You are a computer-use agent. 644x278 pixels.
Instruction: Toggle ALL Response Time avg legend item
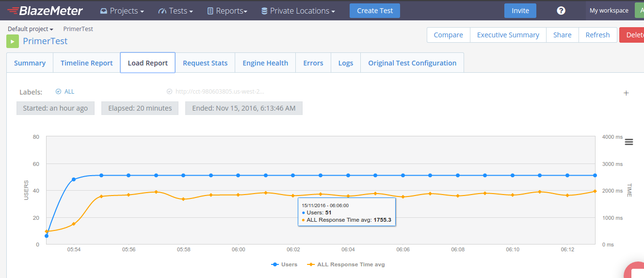click(x=346, y=264)
